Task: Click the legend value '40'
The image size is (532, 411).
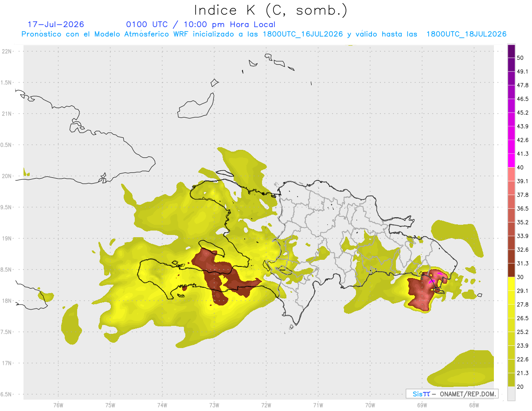Action: point(521,168)
